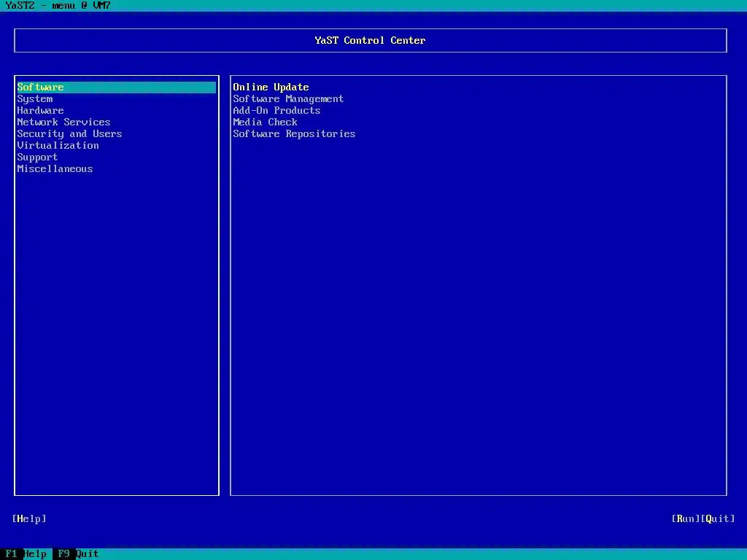This screenshot has height=560, width=747.
Task: Open the Hardware category
Action: pyautogui.click(x=41, y=111)
